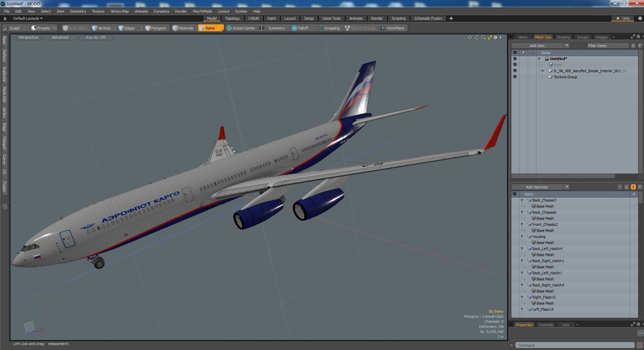Click the Command input field

click(575, 345)
